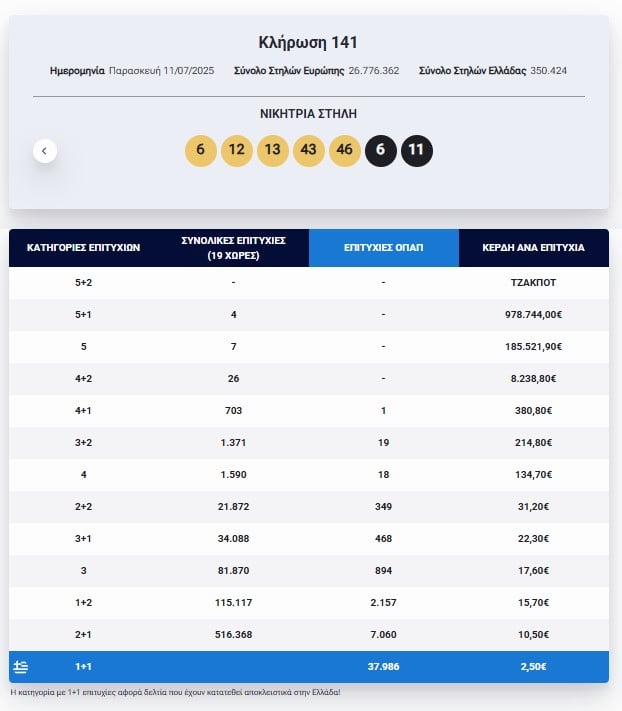Go to the previous draw with the left chevron
The height and width of the screenshot is (711, 622).
pyautogui.click(x=45, y=151)
